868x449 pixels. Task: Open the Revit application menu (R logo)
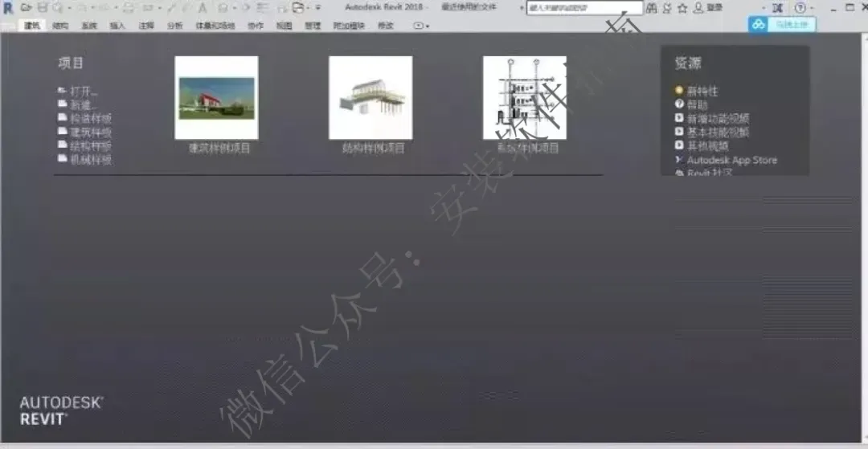coord(8,8)
